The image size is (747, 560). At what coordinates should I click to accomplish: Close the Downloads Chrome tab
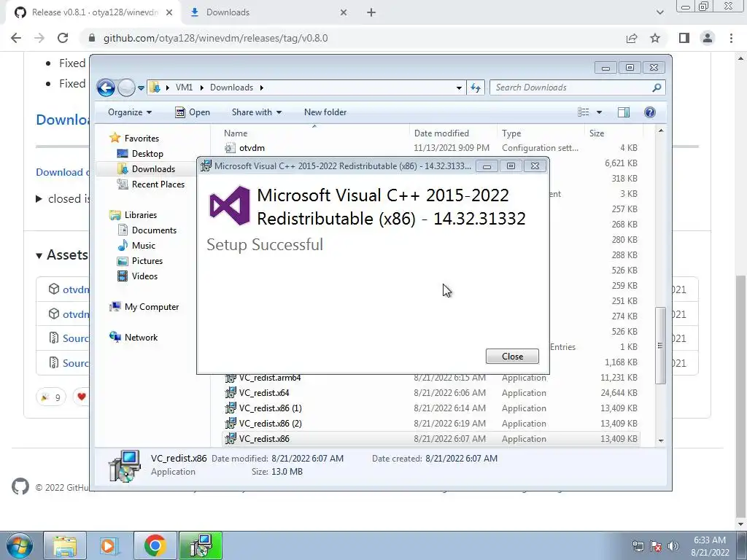coord(344,12)
